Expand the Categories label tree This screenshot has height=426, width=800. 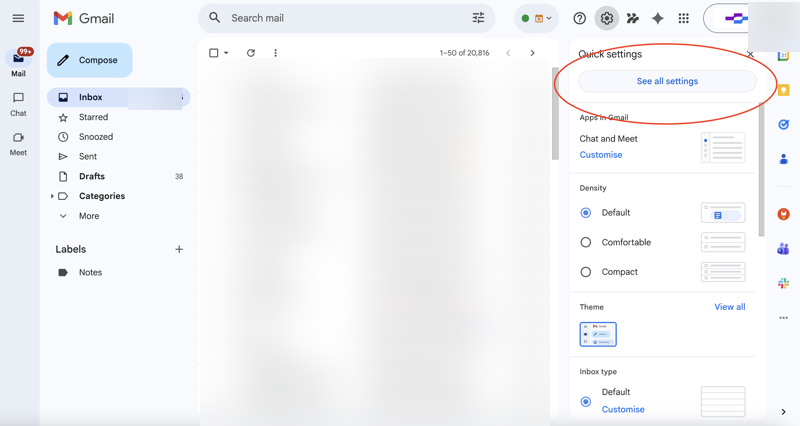tap(52, 196)
